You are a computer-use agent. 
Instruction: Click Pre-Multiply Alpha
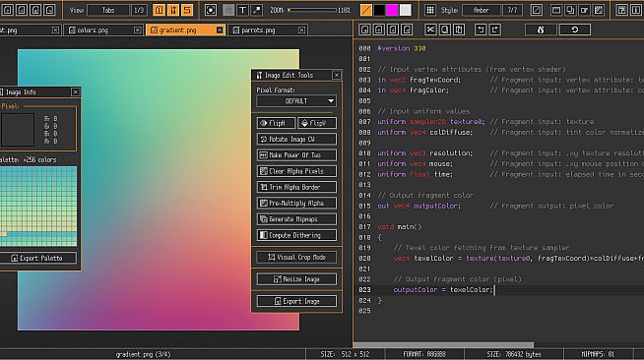tap(296, 203)
